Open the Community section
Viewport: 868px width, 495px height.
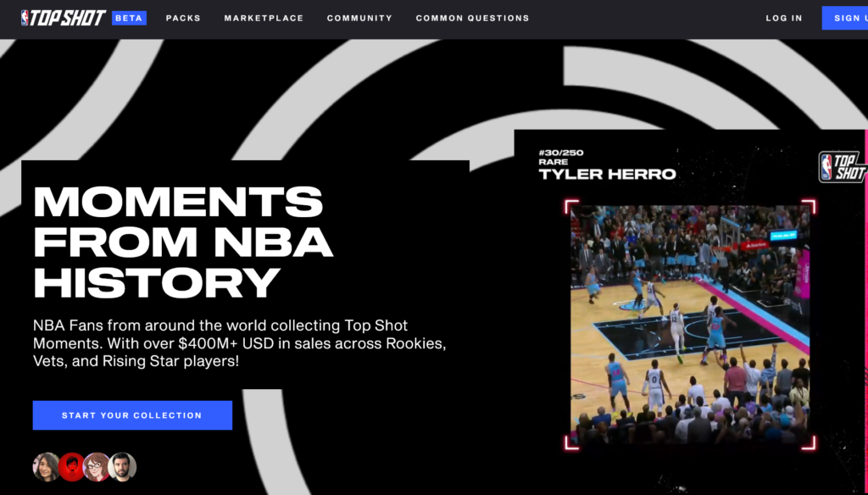[x=359, y=19]
